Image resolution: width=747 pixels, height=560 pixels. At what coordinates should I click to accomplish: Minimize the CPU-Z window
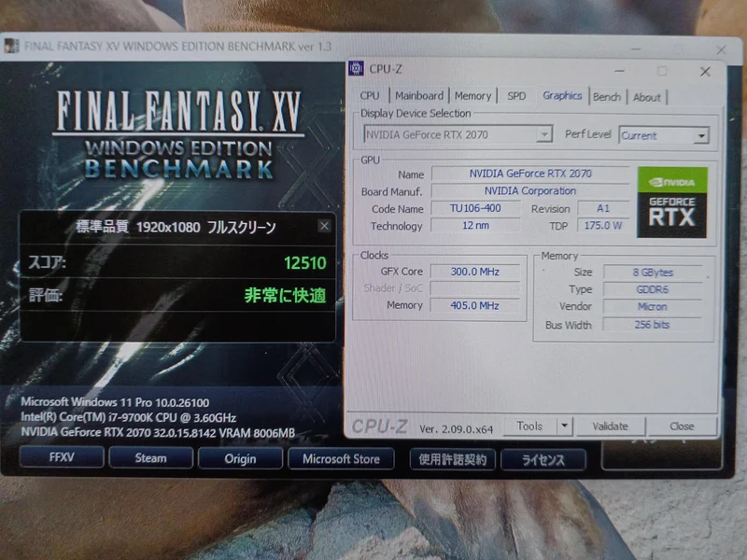619,71
